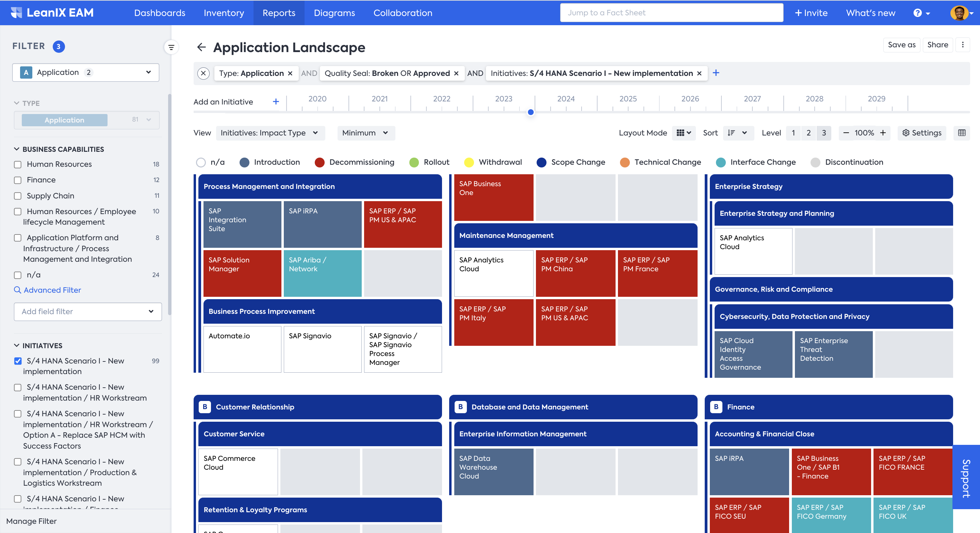
Task: Click the timeline date slider handle
Action: coord(531,112)
